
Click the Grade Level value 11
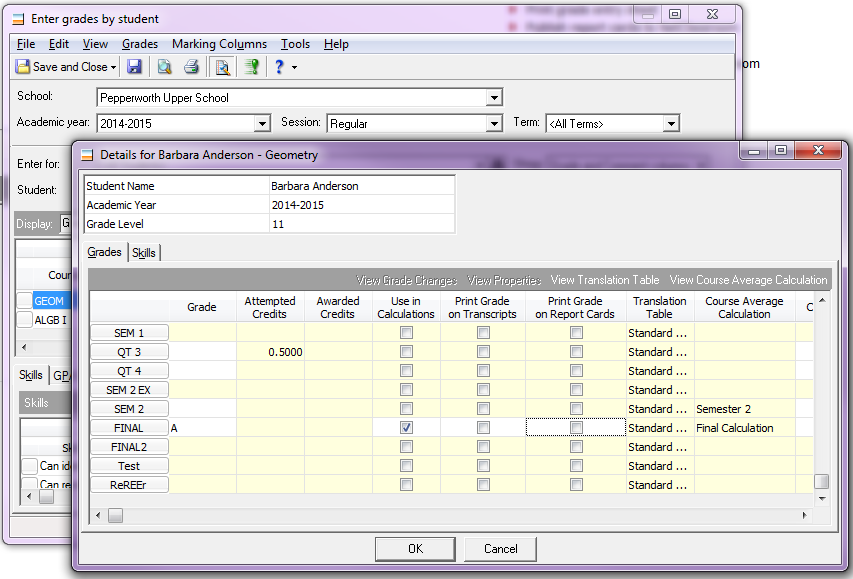[278, 224]
